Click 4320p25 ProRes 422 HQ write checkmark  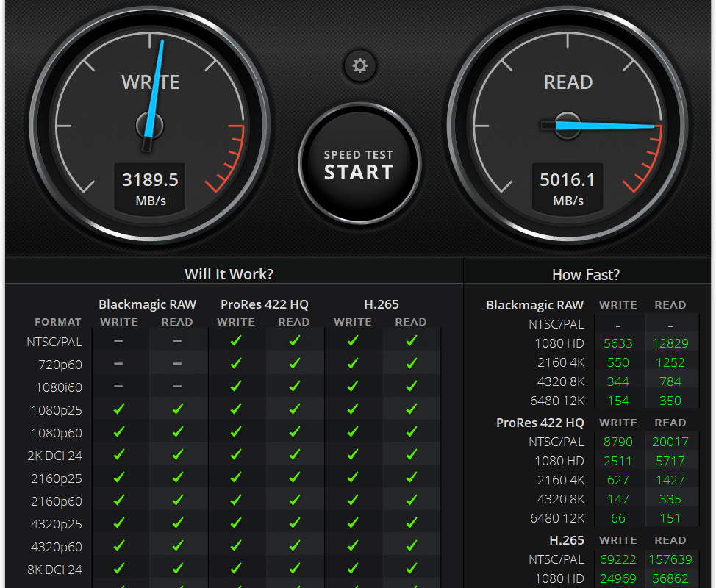236,523
